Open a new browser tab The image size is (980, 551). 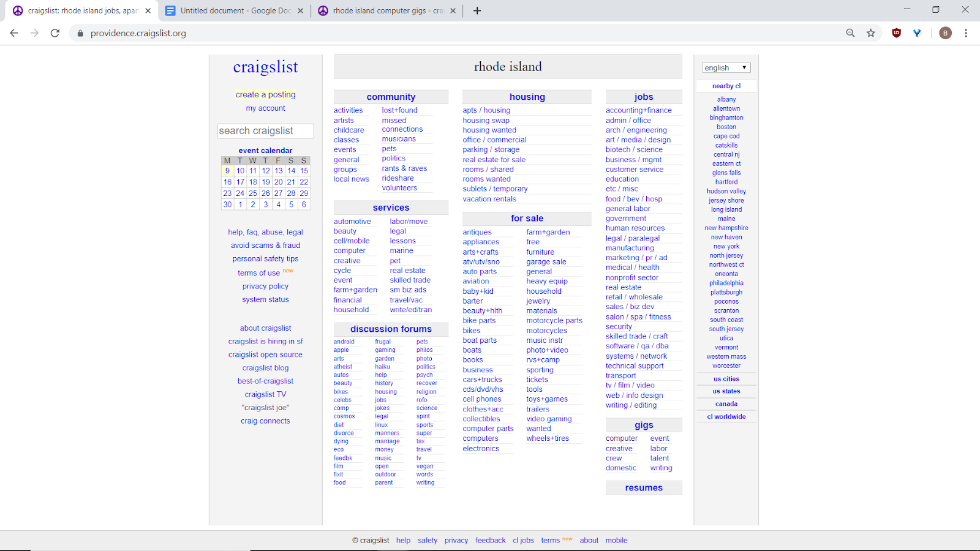[x=477, y=10]
